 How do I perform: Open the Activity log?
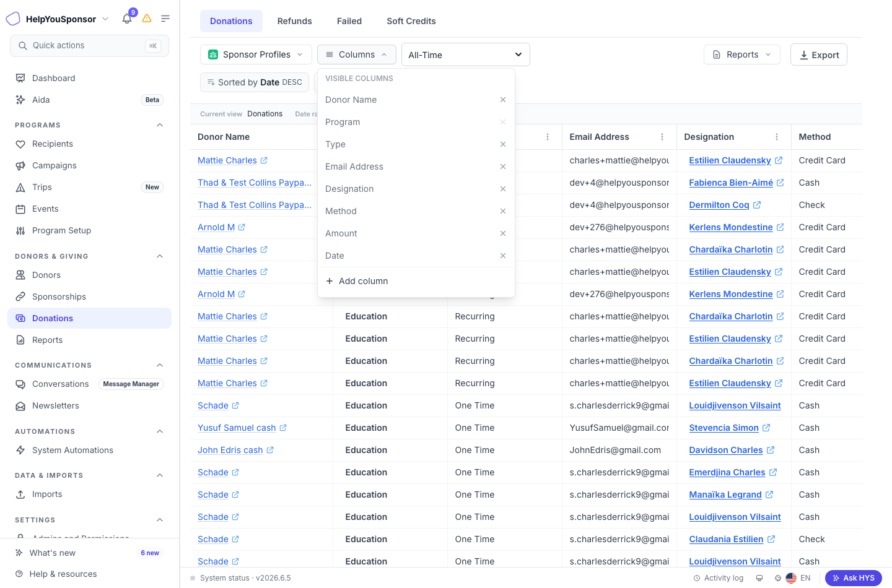coord(719,578)
